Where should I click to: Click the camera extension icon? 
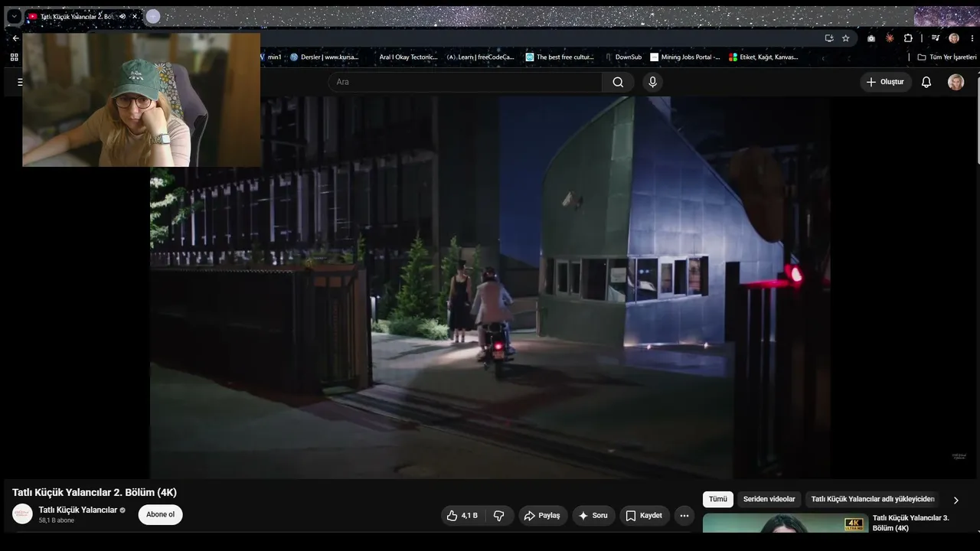coord(871,38)
